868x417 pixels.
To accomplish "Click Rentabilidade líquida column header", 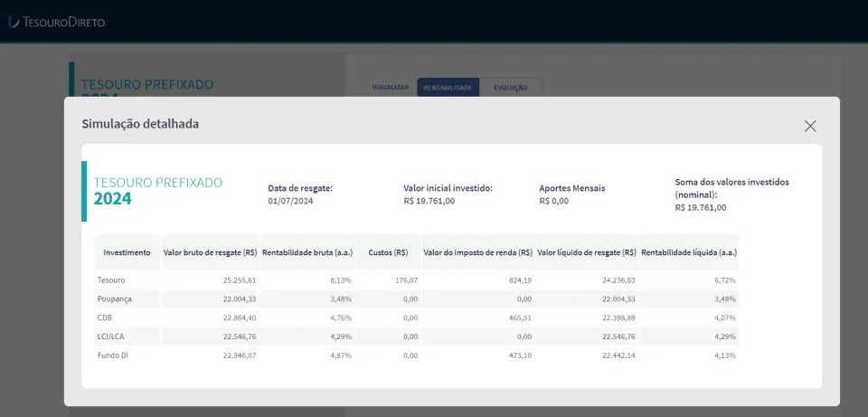I will click(689, 252).
